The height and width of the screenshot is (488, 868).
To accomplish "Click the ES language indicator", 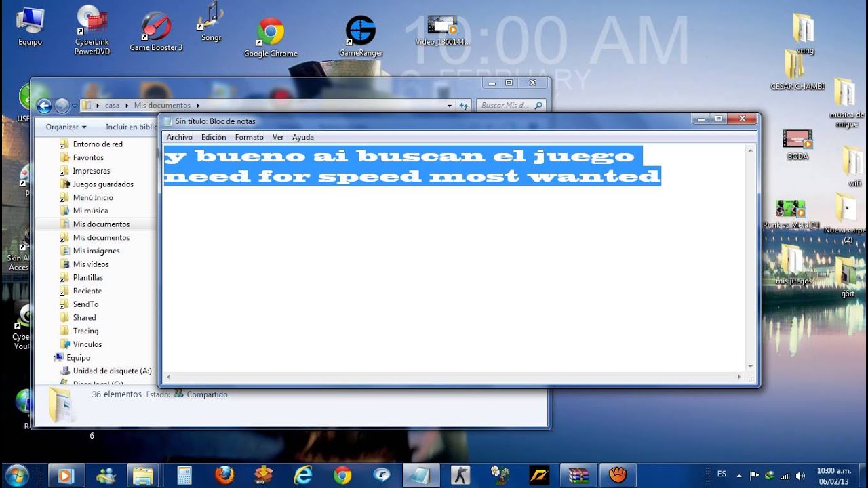I will pos(722,474).
